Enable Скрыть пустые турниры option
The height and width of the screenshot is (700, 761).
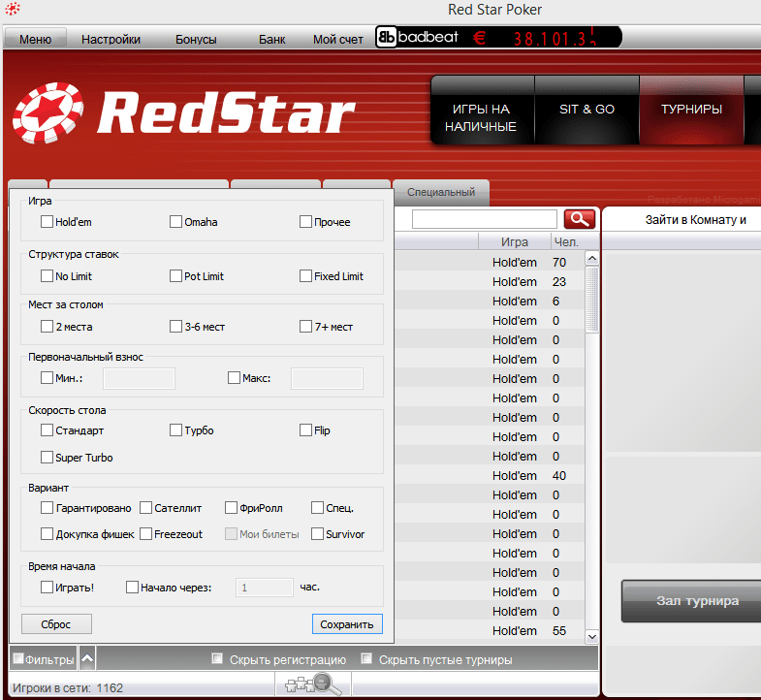click(366, 658)
